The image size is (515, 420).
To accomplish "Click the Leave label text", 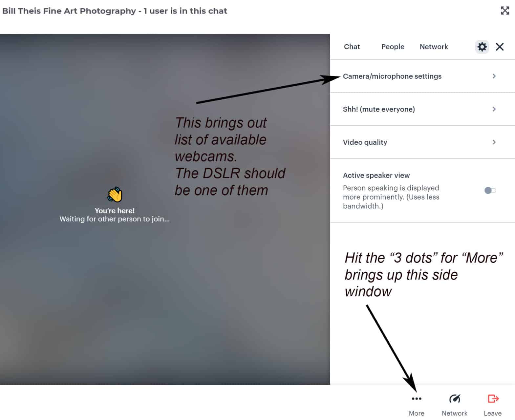I will point(493,413).
